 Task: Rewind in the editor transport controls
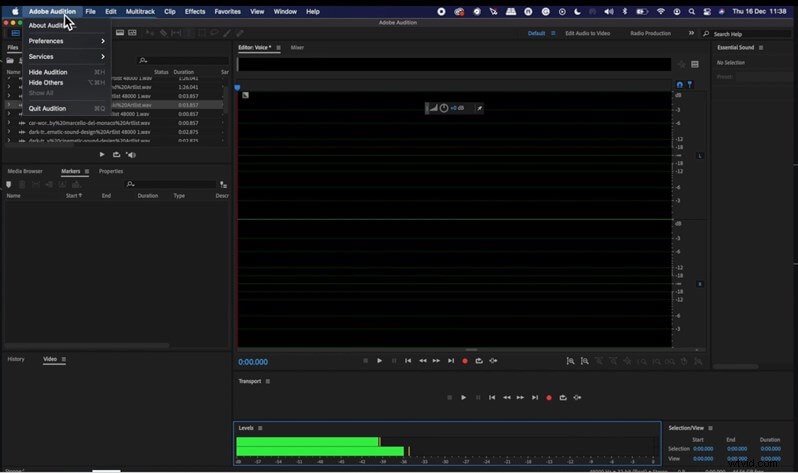point(422,360)
